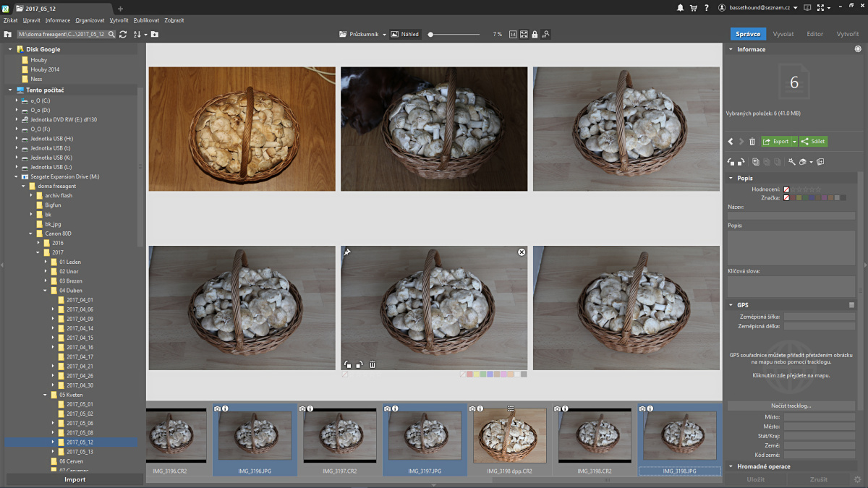Click the Sdílet share button
This screenshot has height=488, width=868.
tap(814, 142)
